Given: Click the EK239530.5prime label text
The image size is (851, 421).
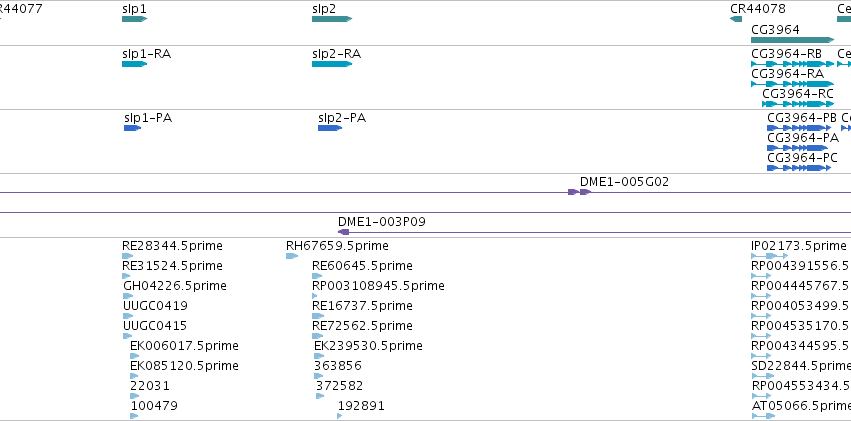Looking at the screenshot, I should point(368,346).
